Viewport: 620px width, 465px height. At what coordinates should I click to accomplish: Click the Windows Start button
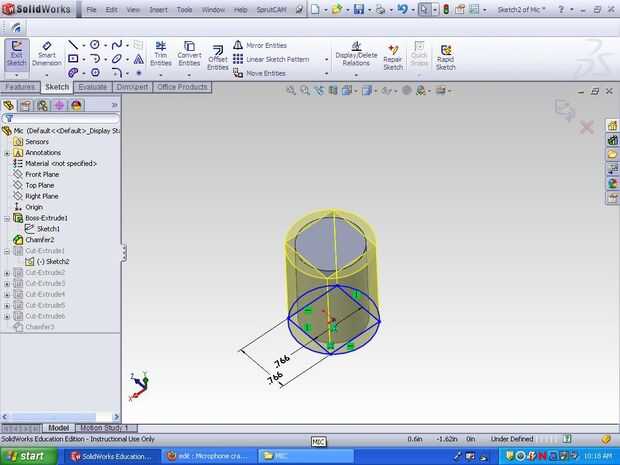click(x=29, y=456)
